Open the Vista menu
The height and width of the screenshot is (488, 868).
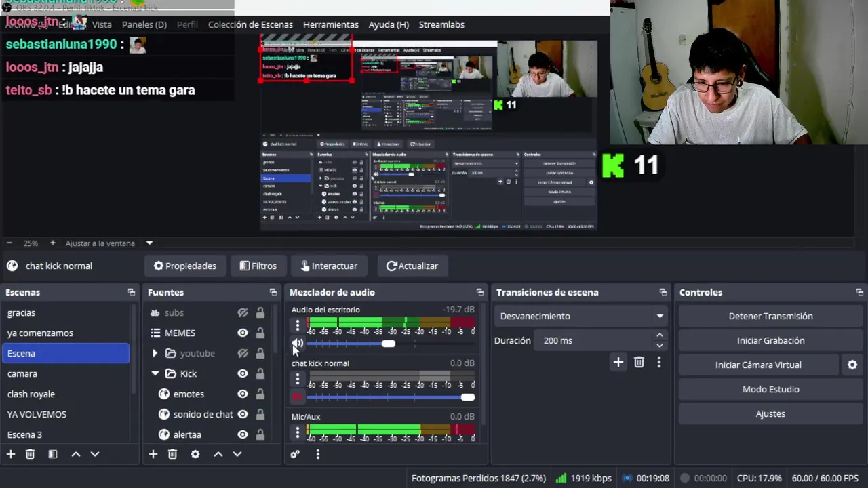click(102, 24)
